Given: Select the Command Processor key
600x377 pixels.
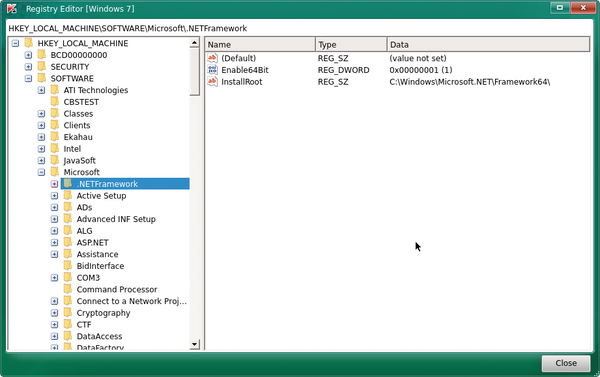Looking at the screenshot, I should pyautogui.click(x=117, y=289).
